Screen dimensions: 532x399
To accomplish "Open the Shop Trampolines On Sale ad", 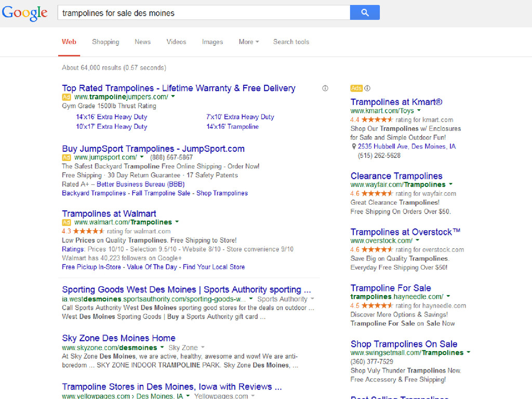I will pos(404,344).
